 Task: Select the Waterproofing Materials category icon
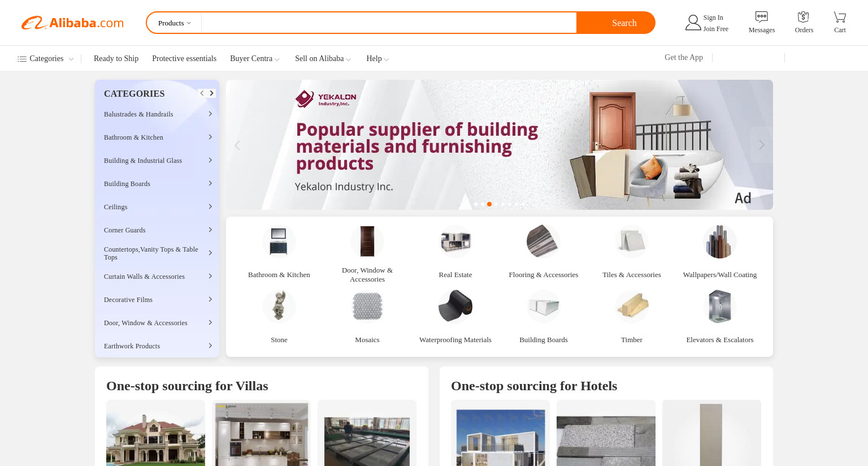[455, 307]
